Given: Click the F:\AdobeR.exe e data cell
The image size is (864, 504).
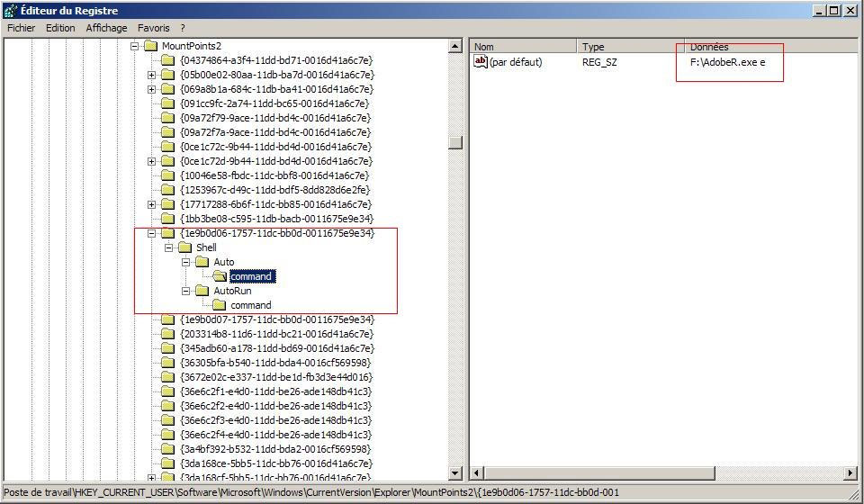Looking at the screenshot, I should click(x=727, y=62).
